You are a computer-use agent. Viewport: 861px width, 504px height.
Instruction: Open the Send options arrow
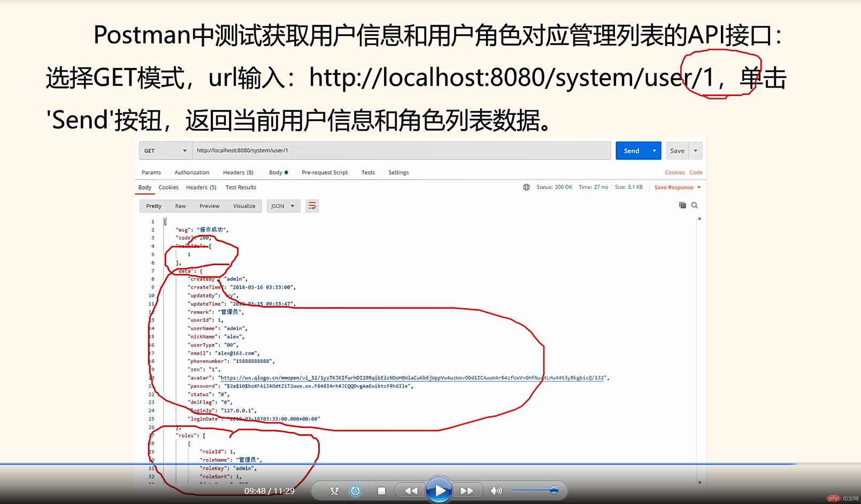654,151
